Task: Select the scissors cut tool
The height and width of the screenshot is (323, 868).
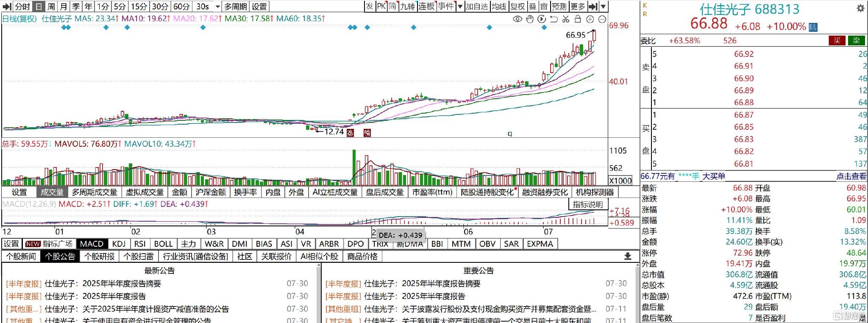Action: [565, 19]
